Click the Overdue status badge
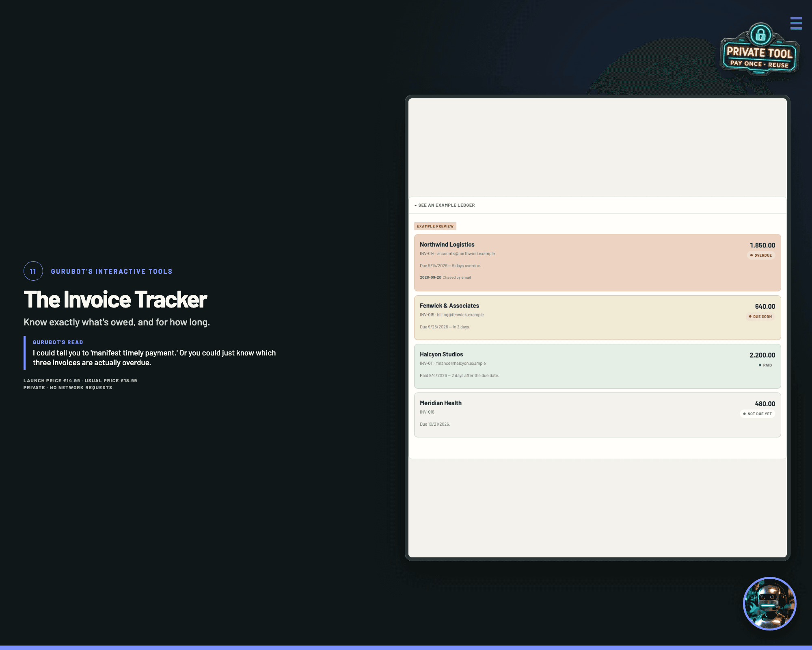This screenshot has height=650, width=812. pos(761,255)
